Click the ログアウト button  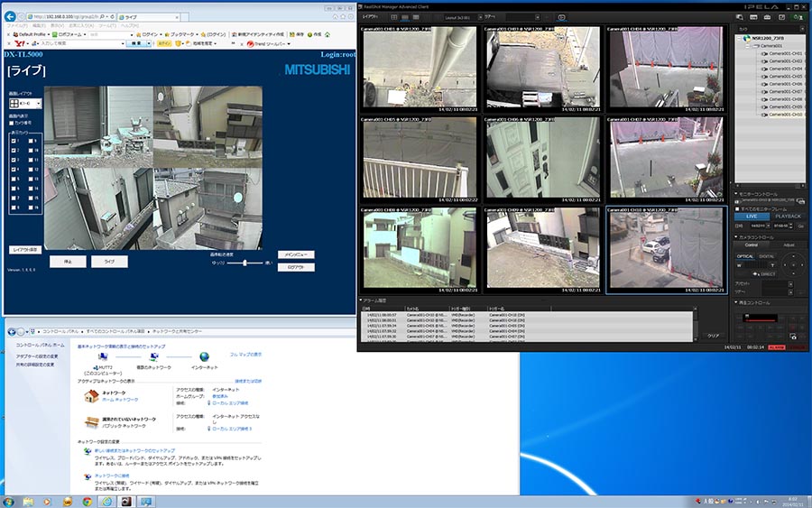point(295,267)
